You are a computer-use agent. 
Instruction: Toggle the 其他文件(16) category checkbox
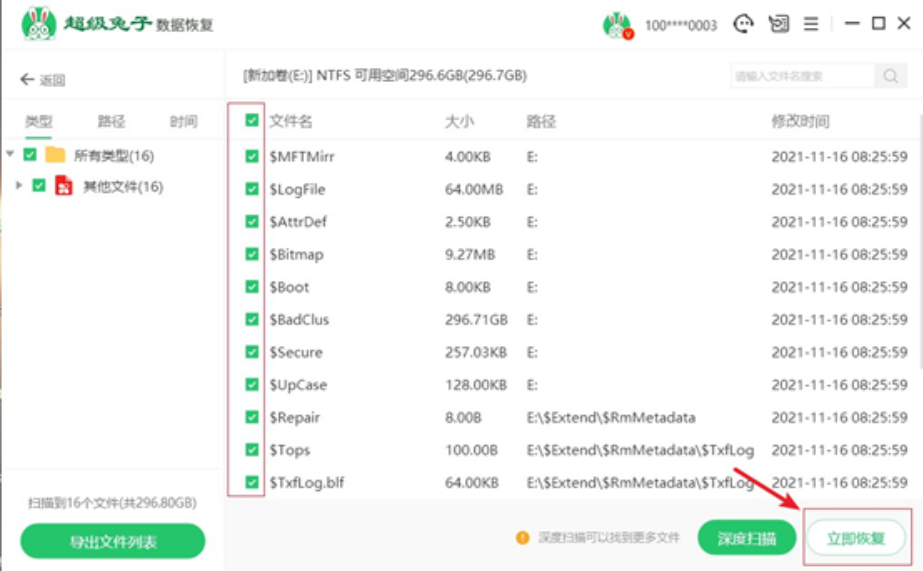39,186
